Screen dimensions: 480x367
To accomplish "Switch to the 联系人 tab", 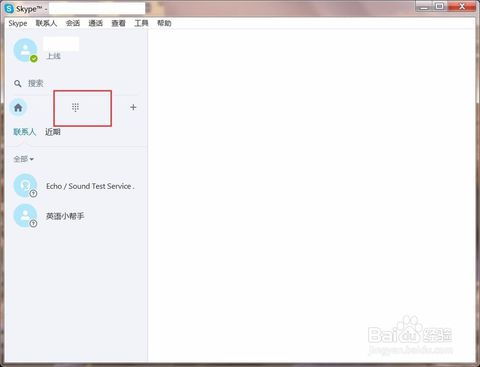I will pos(24,132).
